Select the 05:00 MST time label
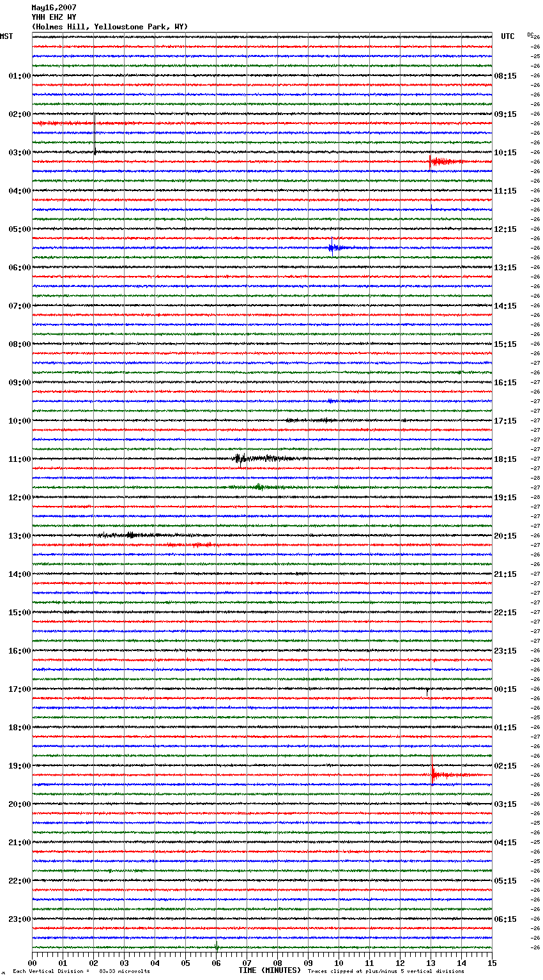543x980 pixels. tap(19, 229)
